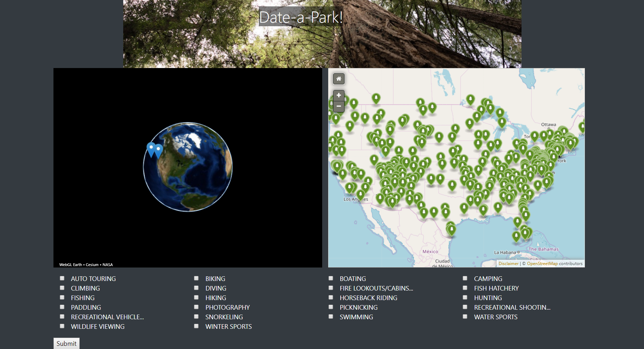644x349 pixels.
Task: Select the RECREATIONAL SHOOTIN... checkbox
Action: pos(465,307)
